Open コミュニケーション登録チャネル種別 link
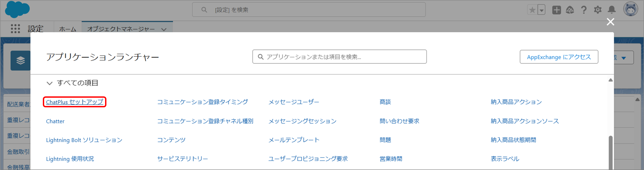Viewport: 644px width, 170px height. point(205,121)
